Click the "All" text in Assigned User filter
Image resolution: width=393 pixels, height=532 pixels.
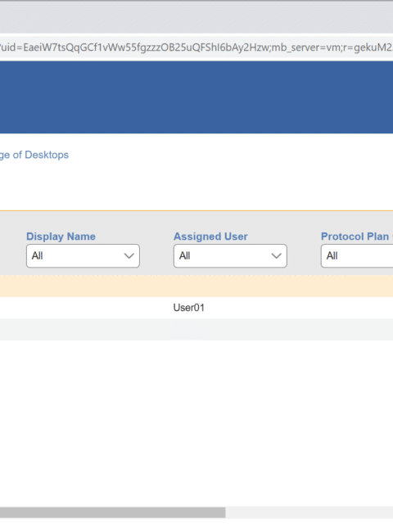[x=184, y=256]
